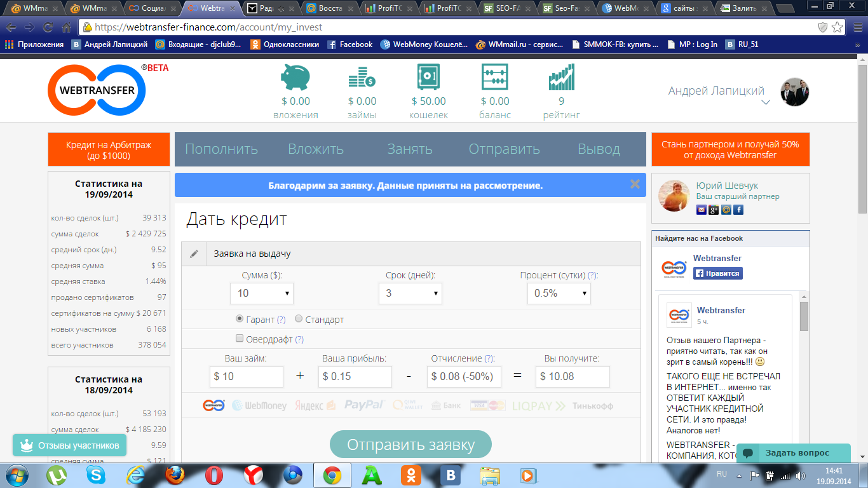
Task: Open the balance abacus icon
Action: click(495, 78)
